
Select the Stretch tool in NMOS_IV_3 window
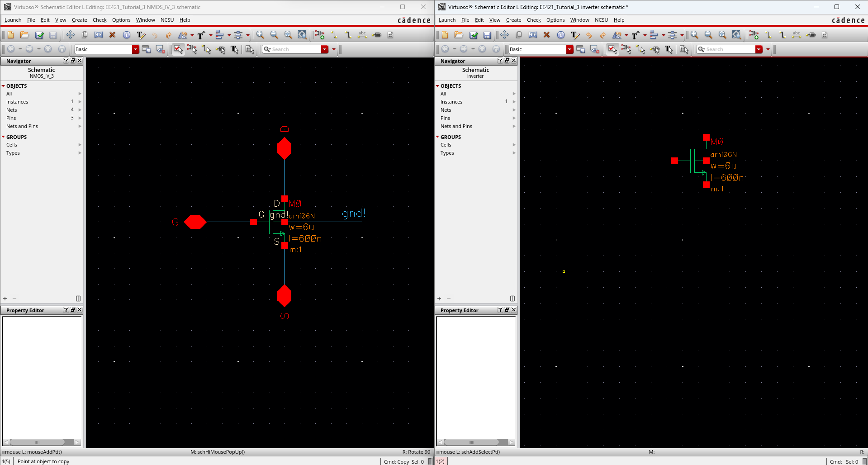(99, 35)
